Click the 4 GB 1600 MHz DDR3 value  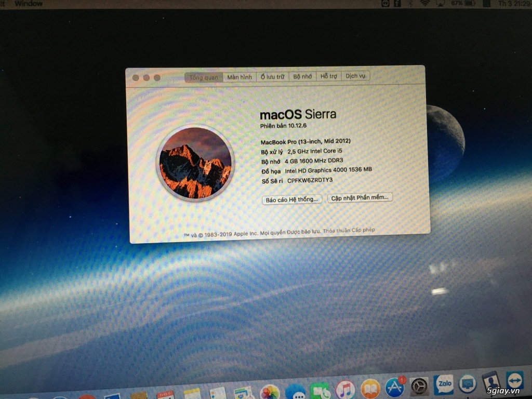313,161
